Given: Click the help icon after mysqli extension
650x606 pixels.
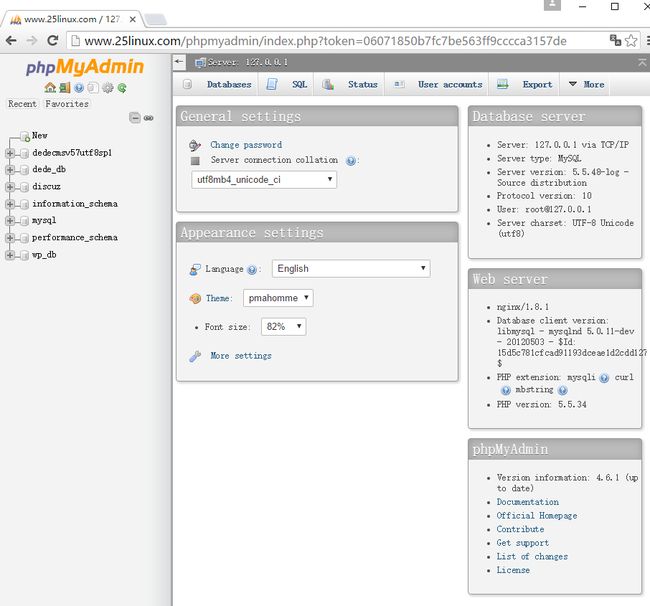Looking at the screenshot, I should click(604, 378).
